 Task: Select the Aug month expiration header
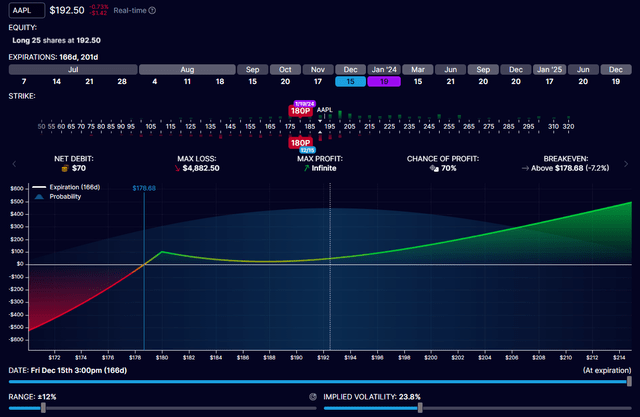tap(187, 69)
